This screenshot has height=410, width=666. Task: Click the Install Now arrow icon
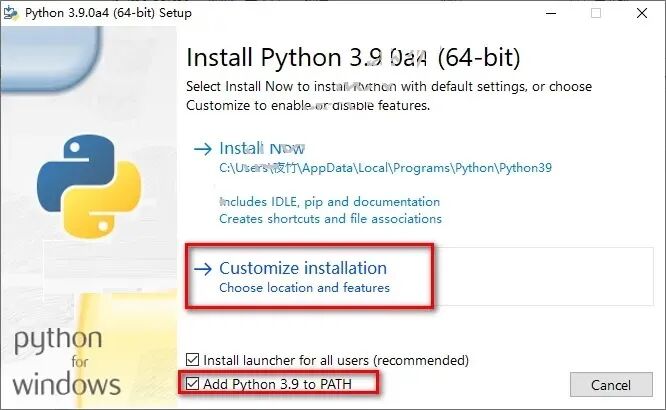(203, 149)
